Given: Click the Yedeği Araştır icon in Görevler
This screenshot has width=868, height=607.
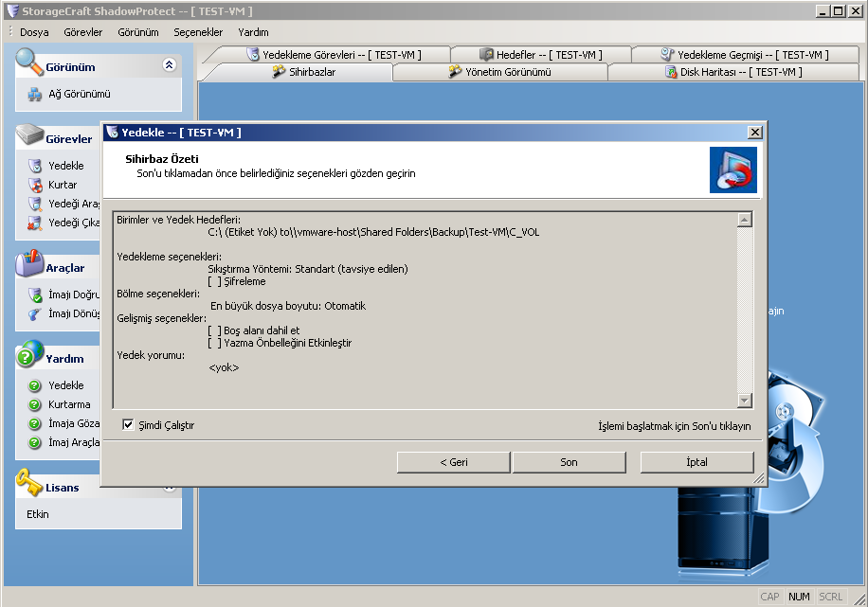Looking at the screenshot, I should pyautogui.click(x=35, y=204).
